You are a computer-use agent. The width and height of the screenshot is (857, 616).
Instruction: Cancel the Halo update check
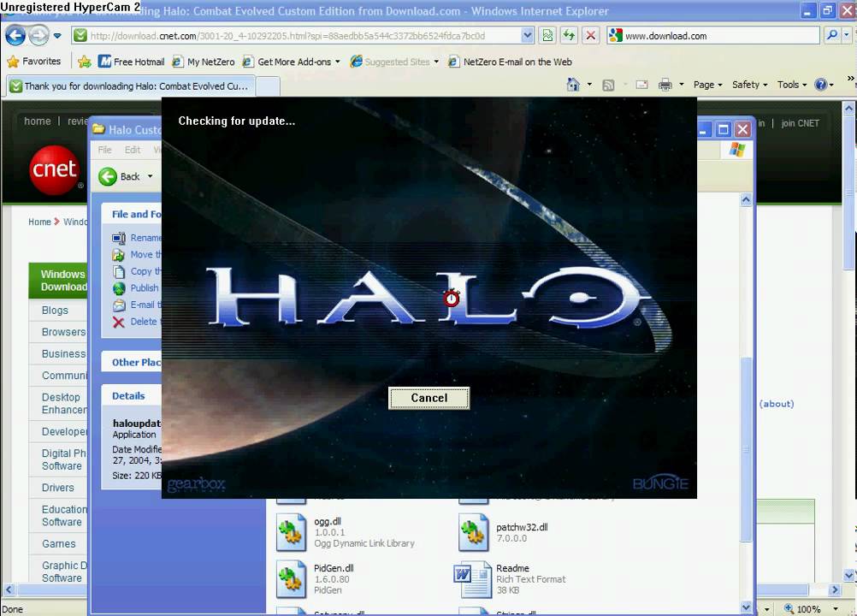(x=428, y=398)
